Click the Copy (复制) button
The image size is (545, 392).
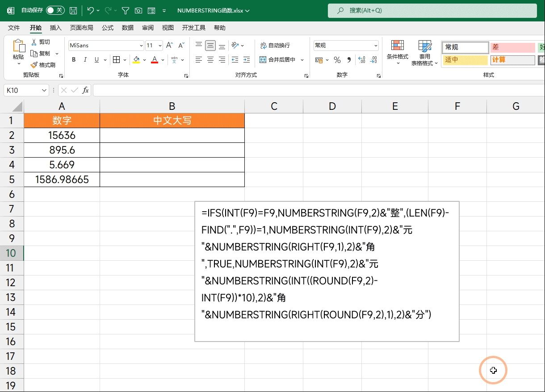pyautogui.click(x=41, y=54)
